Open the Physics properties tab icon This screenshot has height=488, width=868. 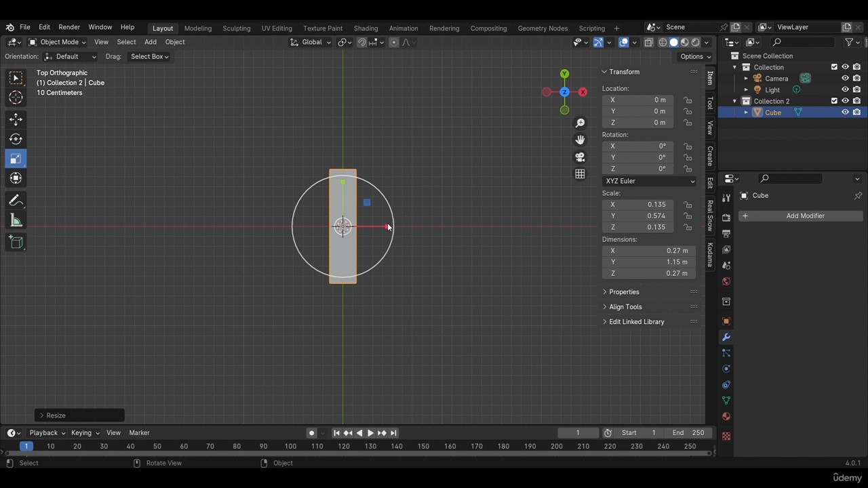[726, 369]
